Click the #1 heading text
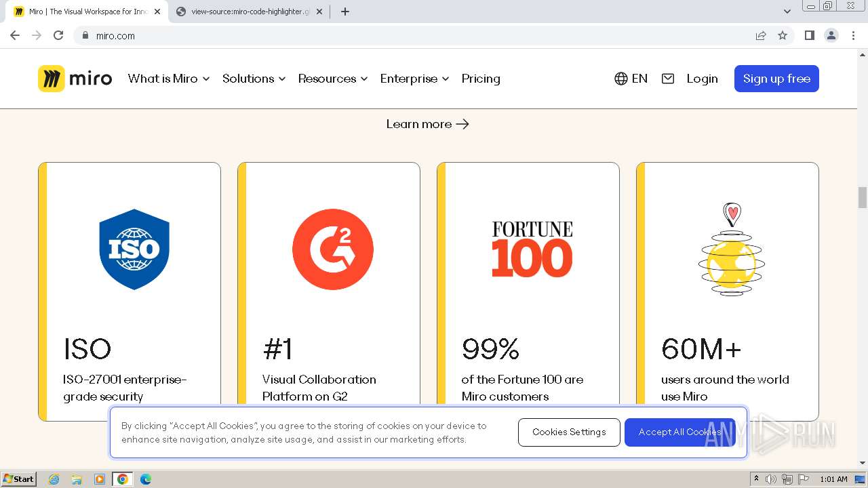 [x=277, y=349]
